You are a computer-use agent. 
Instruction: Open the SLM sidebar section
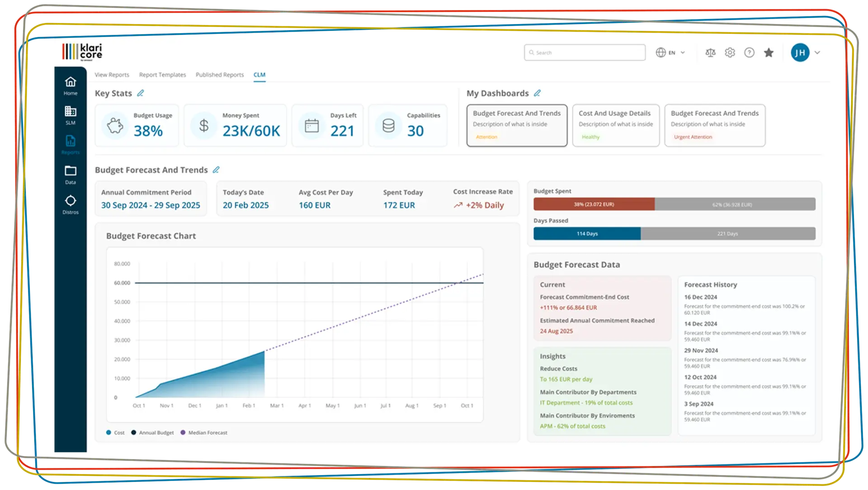70,115
